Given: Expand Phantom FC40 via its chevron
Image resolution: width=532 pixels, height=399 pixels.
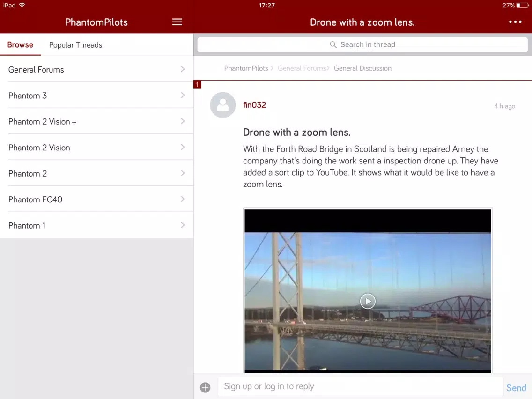Looking at the screenshot, I should coord(183,199).
